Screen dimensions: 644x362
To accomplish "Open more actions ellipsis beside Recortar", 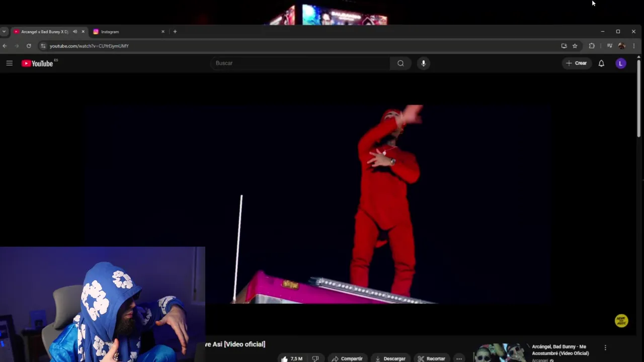I will [459, 358].
